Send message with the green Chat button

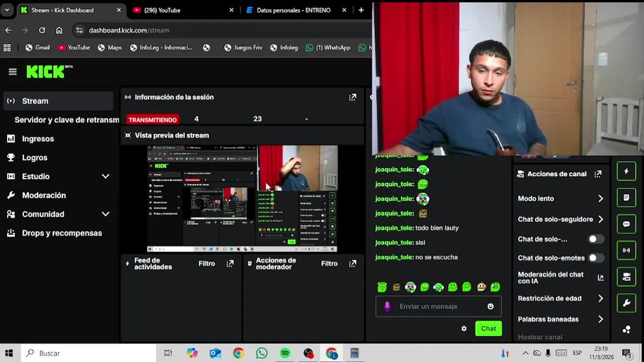coord(489,328)
